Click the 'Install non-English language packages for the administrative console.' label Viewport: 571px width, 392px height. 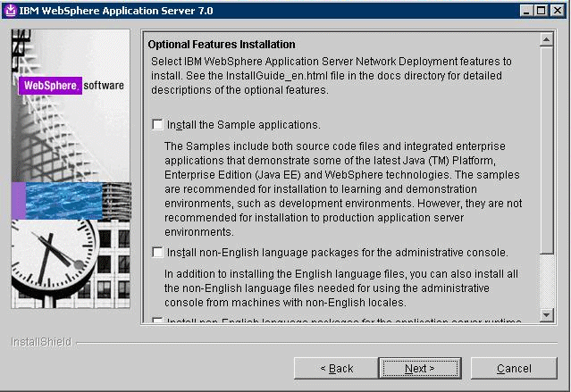[337, 252]
